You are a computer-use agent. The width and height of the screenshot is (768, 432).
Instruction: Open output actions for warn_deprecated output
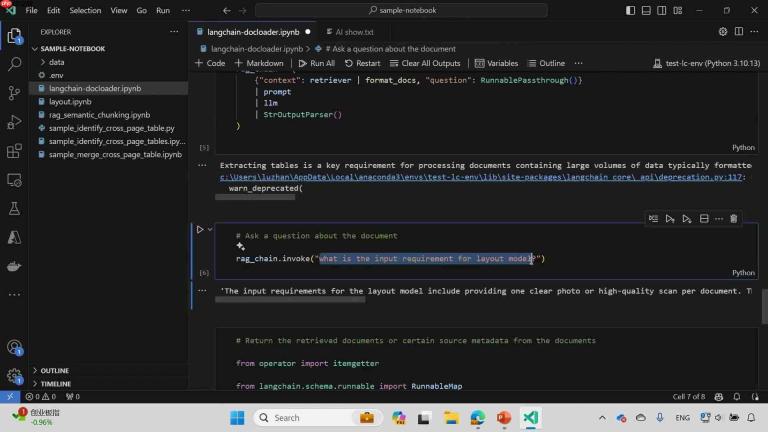point(202,166)
